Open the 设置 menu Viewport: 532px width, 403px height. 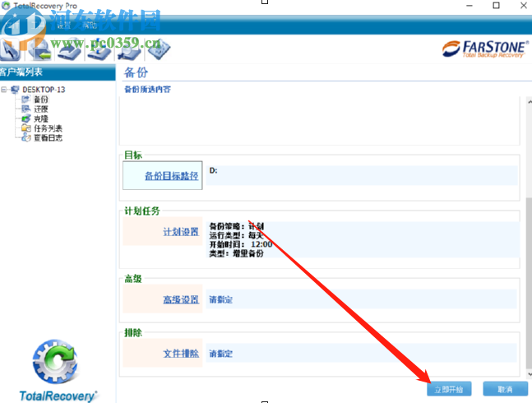63,25
